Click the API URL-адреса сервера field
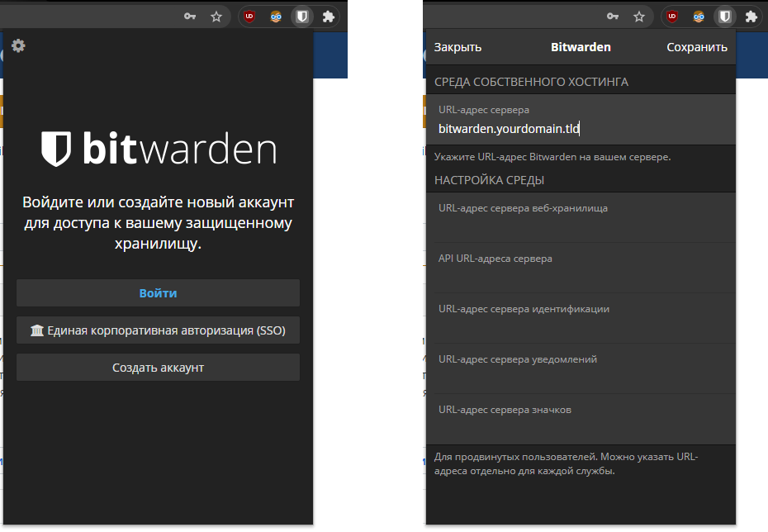768x532 pixels. pyautogui.click(x=578, y=268)
